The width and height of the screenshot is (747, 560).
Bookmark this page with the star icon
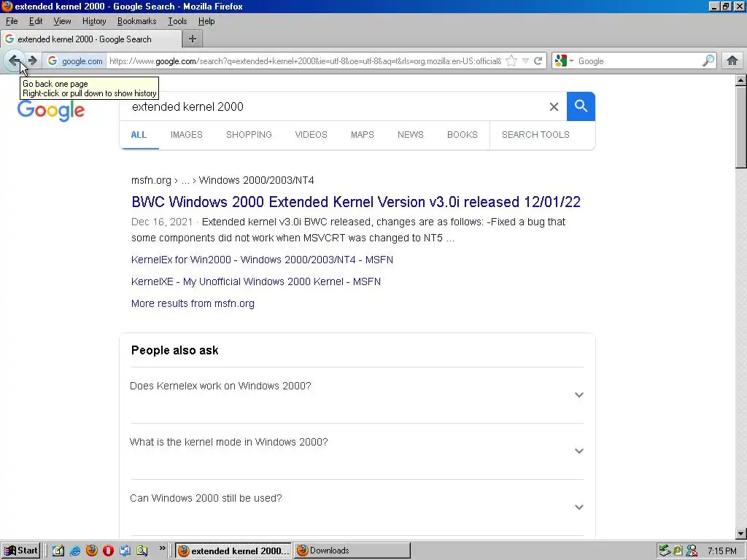click(511, 61)
